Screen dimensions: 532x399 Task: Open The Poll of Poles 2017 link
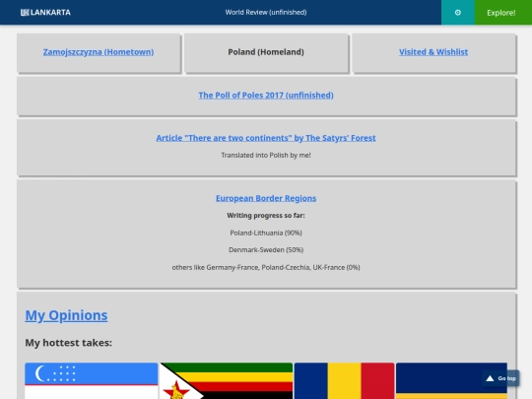point(266,95)
